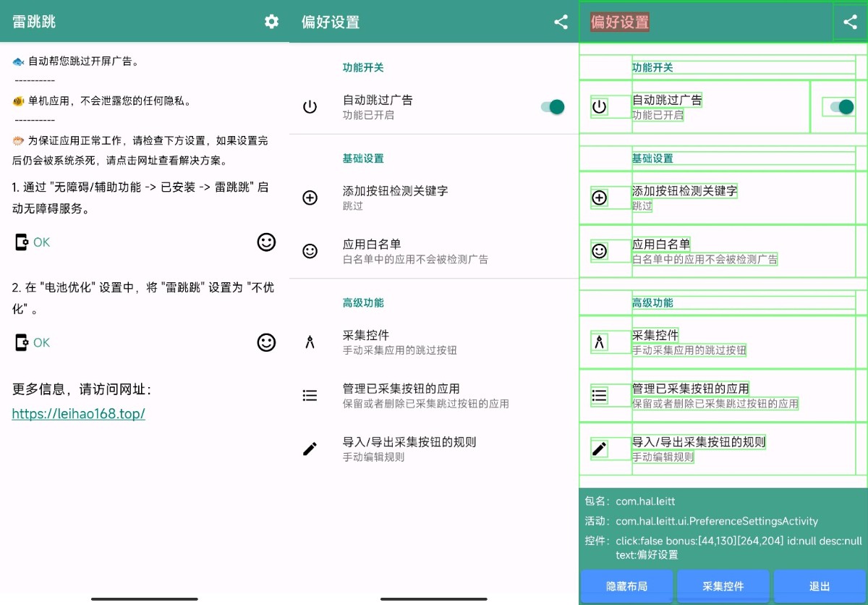Tap share icon in middle 偏好设置 header
The height and width of the screenshot is (605, 868).
(x=561, y=22)
